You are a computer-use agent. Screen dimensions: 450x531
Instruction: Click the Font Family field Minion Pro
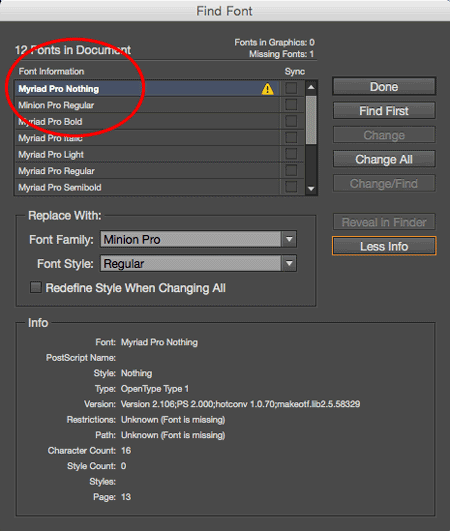click(191, 239)
